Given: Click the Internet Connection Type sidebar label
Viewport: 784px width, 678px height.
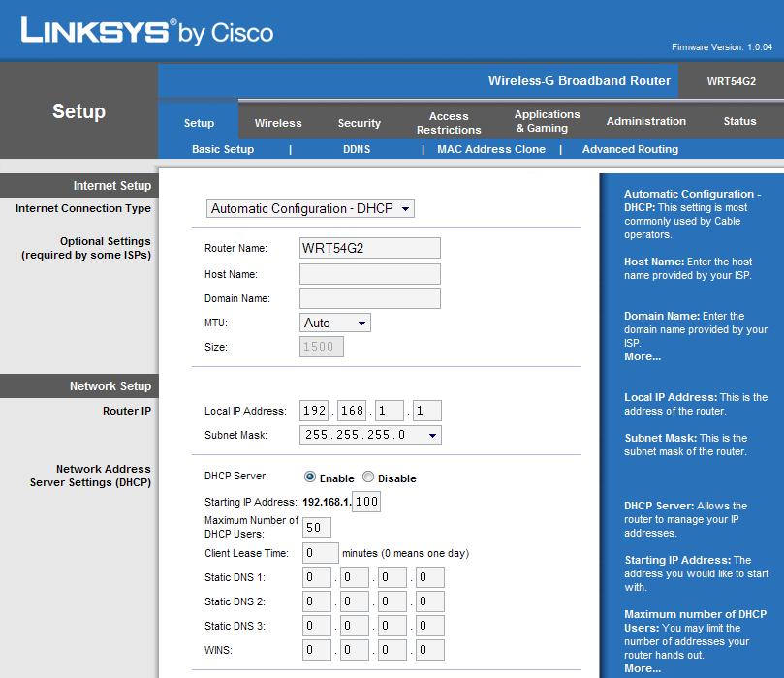Looking at the screenshot, I should (83, 208).
